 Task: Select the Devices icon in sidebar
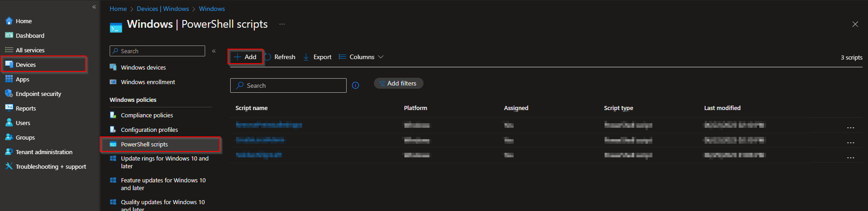[9, 65]
